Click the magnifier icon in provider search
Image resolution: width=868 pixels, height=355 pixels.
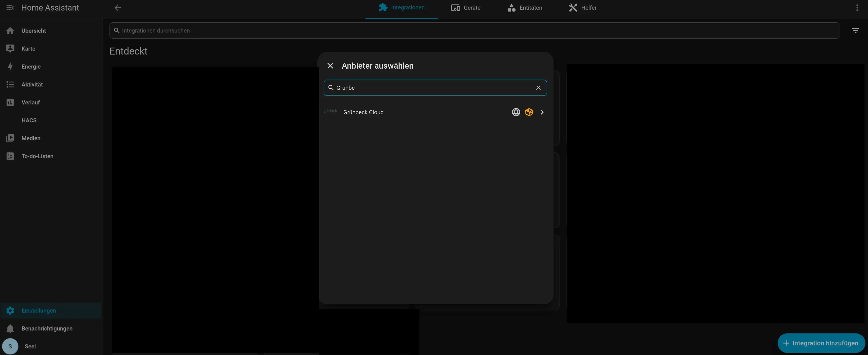click(x=331, y=88)
